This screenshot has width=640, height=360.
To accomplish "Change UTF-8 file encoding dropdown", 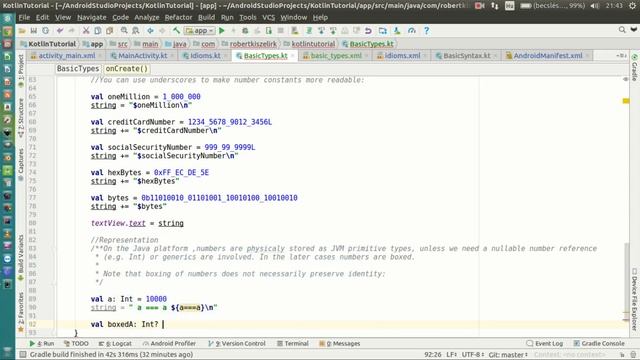I will 473,355.
